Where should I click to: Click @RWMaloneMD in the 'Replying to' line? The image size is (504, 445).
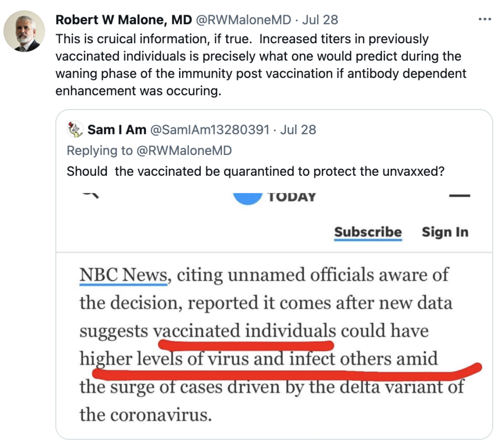[x=184, y=151]
